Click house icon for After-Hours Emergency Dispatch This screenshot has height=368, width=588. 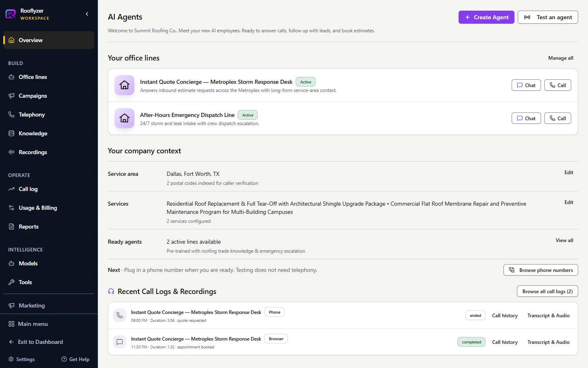coord(125,118)
